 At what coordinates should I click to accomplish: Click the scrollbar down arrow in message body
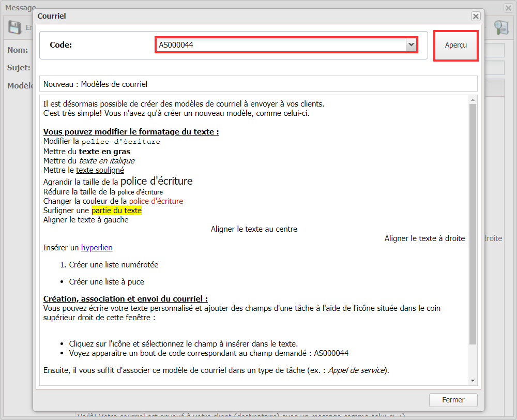pos(473,381)
